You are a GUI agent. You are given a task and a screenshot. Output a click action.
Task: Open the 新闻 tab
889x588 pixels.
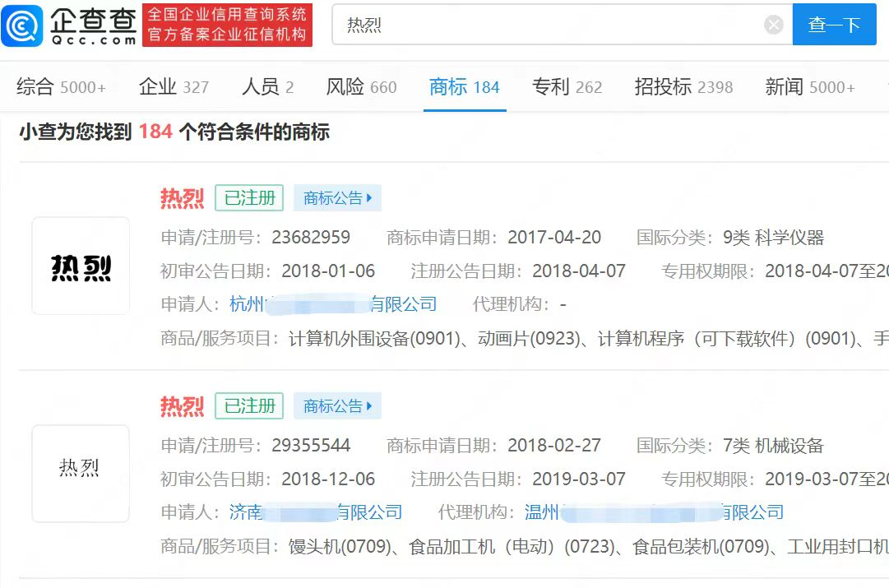pos(809,87)
